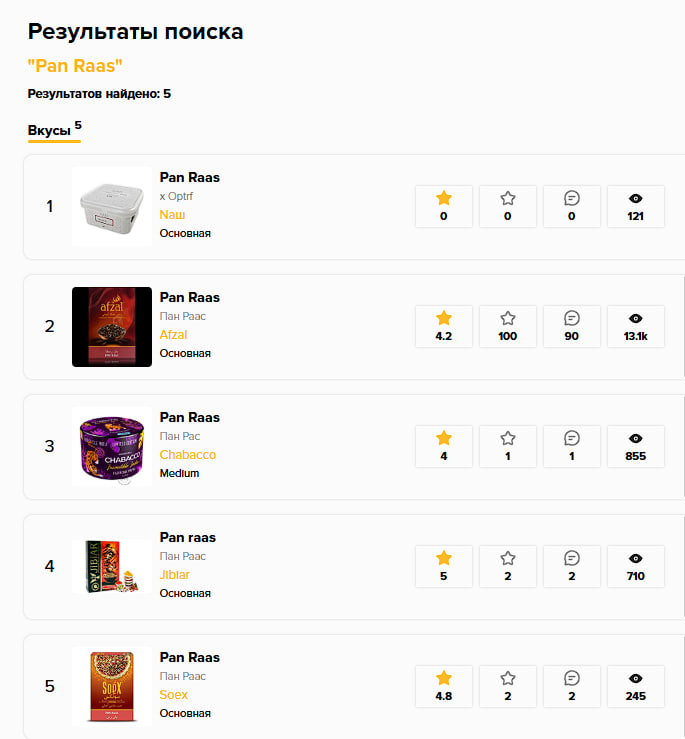Viewport: 685px width, 739px height.
Task: Click the eye views box showing 13.1k
Action: tap(636, 327)
